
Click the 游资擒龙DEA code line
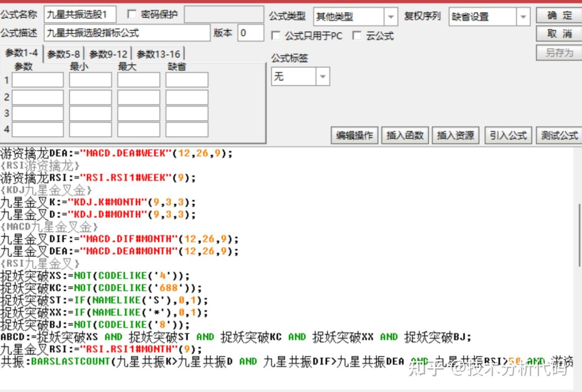pyautogui.click(x=116, y=153)
